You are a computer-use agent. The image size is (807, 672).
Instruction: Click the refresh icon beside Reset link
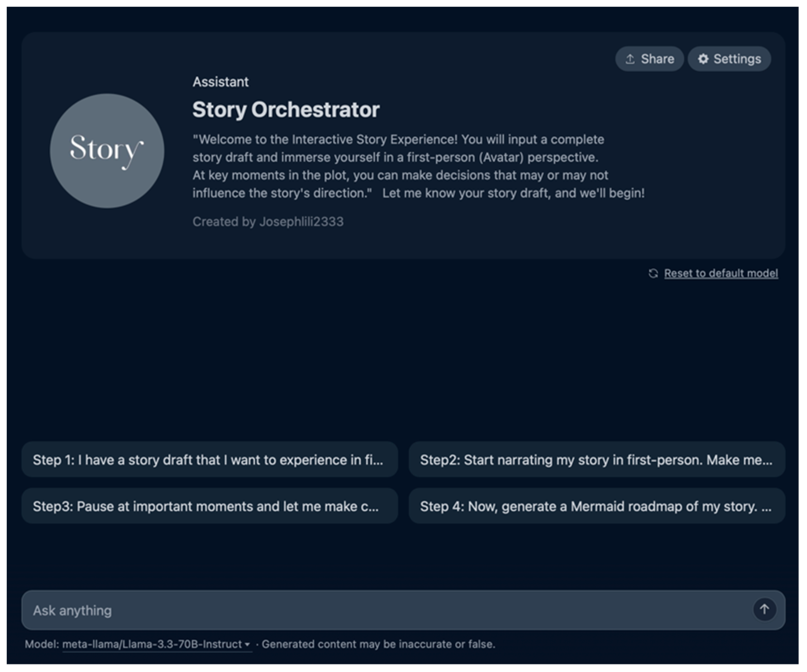(653, 273)
